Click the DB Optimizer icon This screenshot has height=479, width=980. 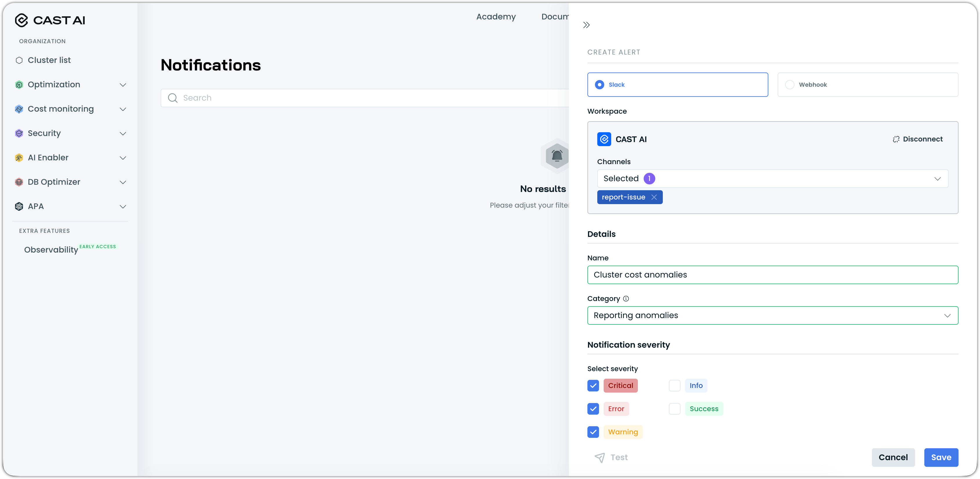pos(19,182)
